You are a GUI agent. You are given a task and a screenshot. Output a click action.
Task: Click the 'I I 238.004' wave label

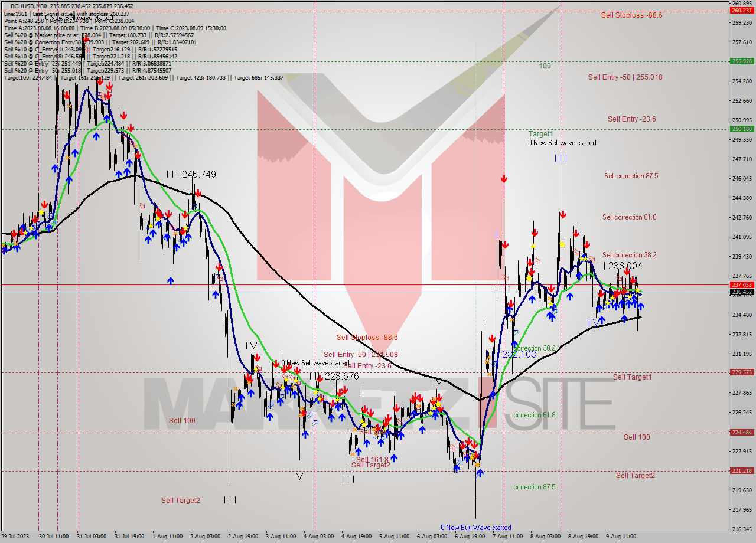coord(620,266)
